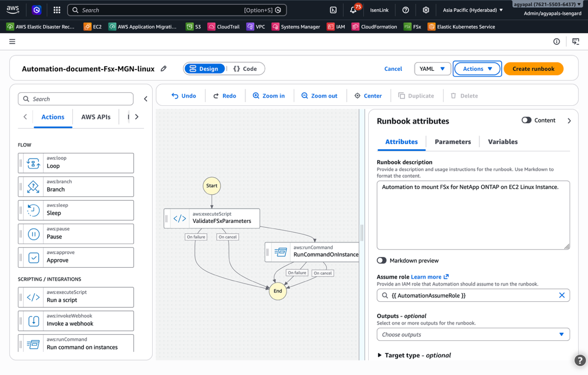This screenshot has height=375, width=588.
Task: Select the aws:sleep Sleep action icon
Action: [33, 210]
